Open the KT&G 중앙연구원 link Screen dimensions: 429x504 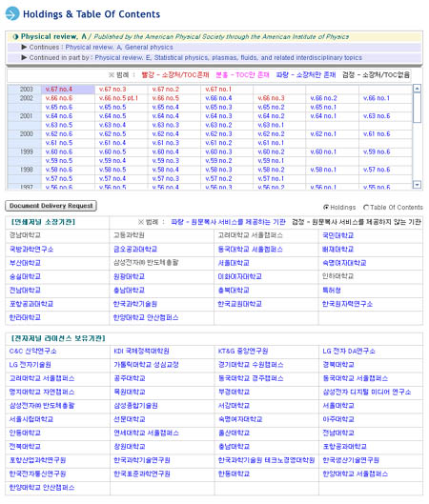point(243,351)
